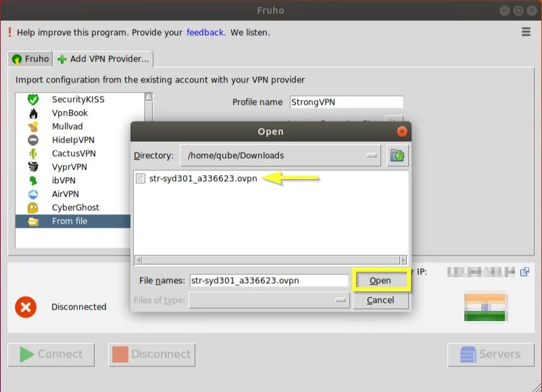Follow the feedback link
This screenshot has height=392, width=542.
tap(205, 32)
